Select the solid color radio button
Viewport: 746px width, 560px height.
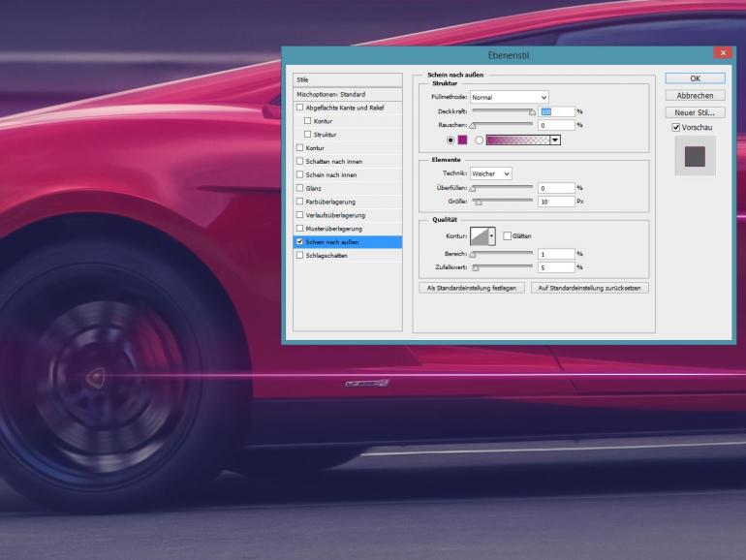450,140
